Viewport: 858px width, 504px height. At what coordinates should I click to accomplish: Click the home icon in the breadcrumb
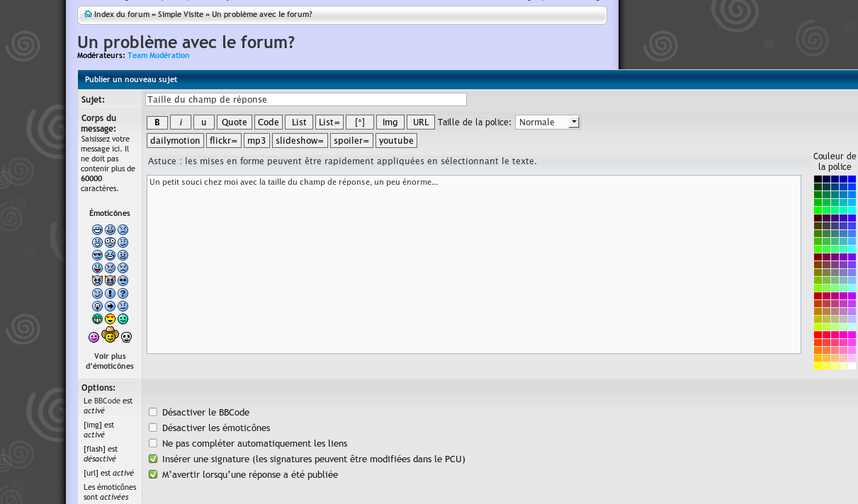click(88, 13)
